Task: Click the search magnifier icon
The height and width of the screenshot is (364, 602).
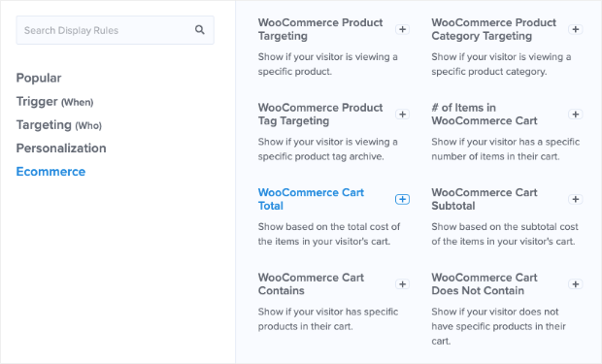Action: click(200, 29)
